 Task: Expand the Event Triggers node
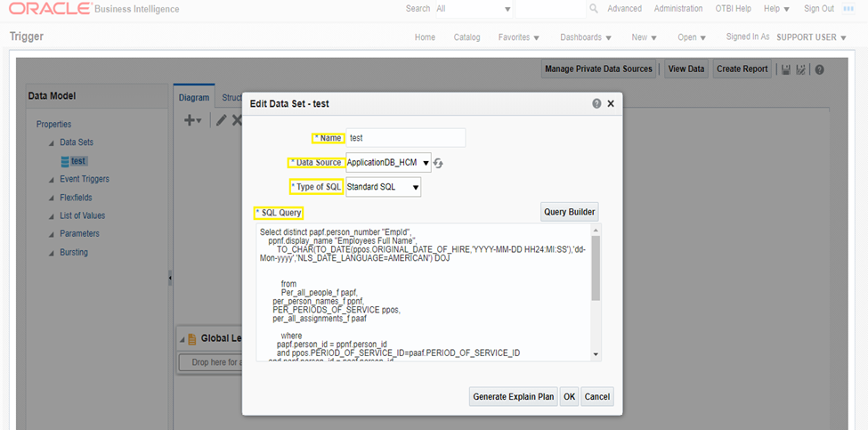[51, 180]
